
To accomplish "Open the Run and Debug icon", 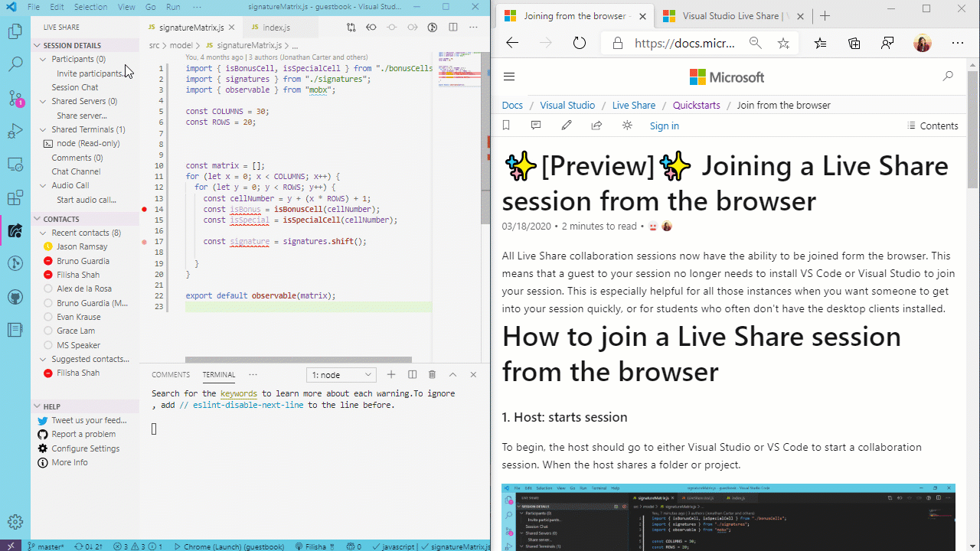I will pos(15,130).
